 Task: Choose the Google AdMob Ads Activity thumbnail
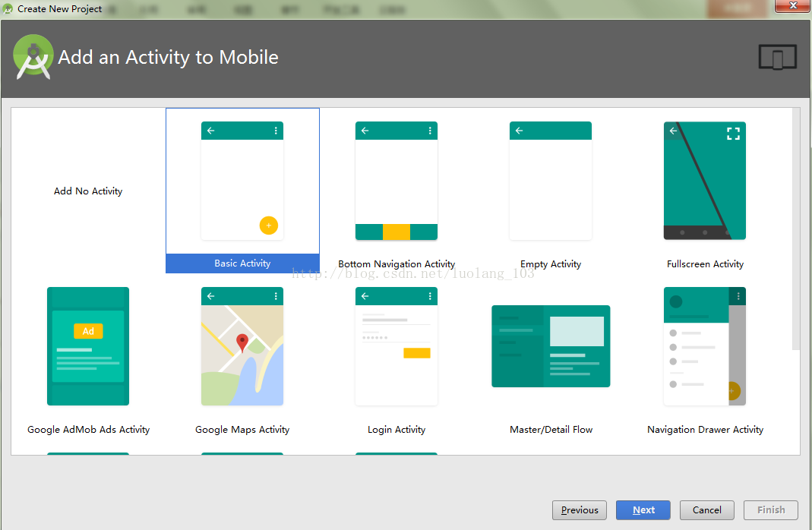pos(88,346)
